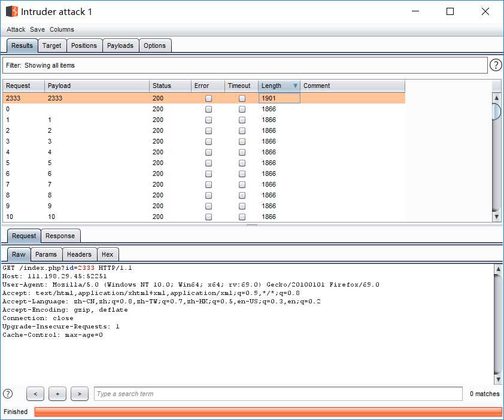Screen dimensions: 504x420
Task: Toggle Error checkbox for request 10
Action: [208, 217]
